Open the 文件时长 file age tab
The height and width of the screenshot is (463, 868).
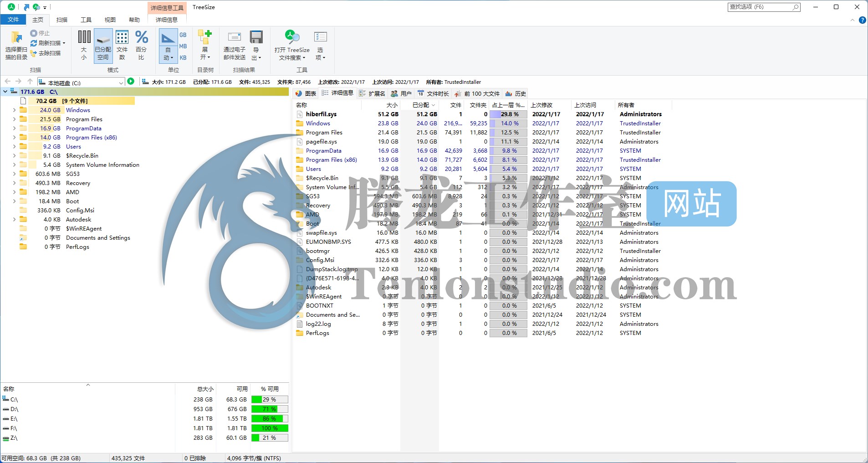[433, 93]
